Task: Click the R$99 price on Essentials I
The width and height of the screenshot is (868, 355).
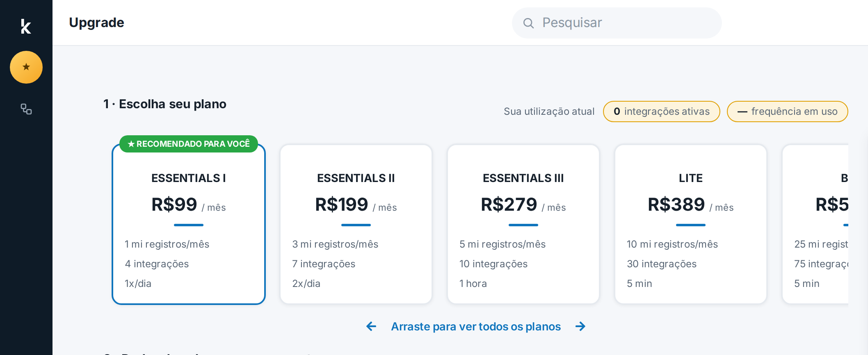Action: point(174,204)
